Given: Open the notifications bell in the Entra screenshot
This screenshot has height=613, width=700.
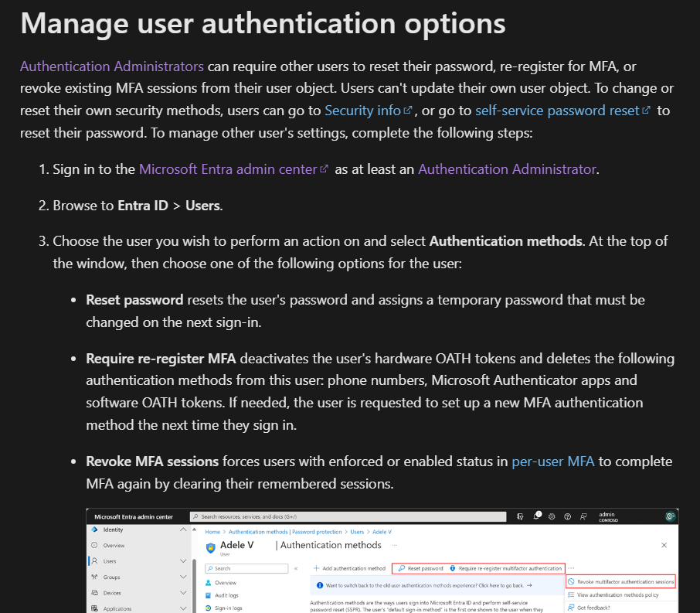Looking at the screenshot, I should [x=536, y=516].
